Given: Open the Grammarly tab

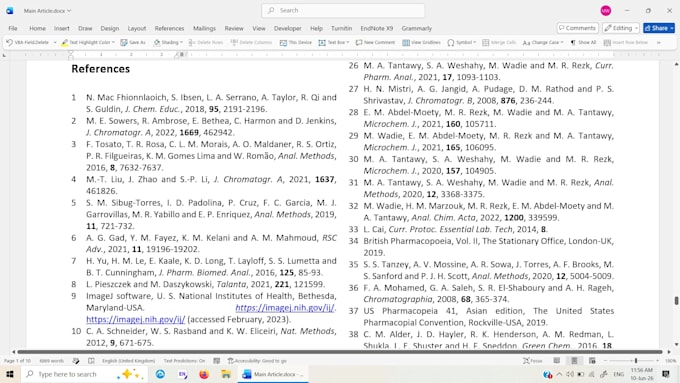Looking at the screenshot, I should [x=416, y=28].
